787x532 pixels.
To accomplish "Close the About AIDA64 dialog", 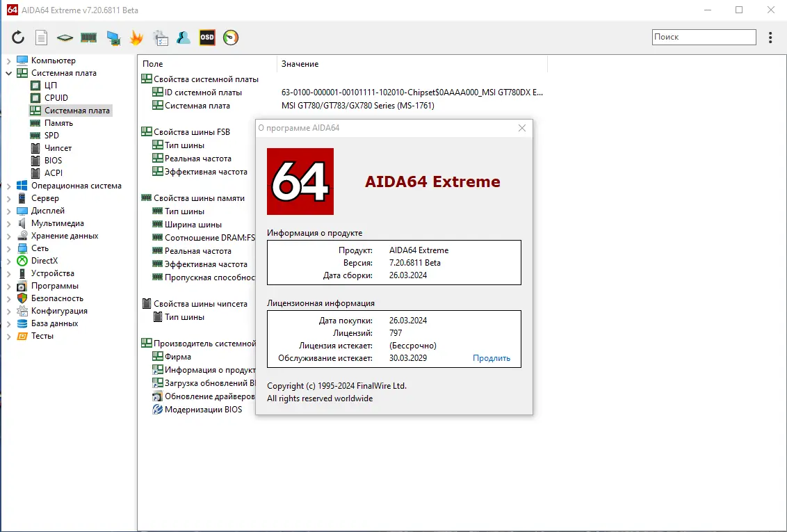I will pos(521,128).
